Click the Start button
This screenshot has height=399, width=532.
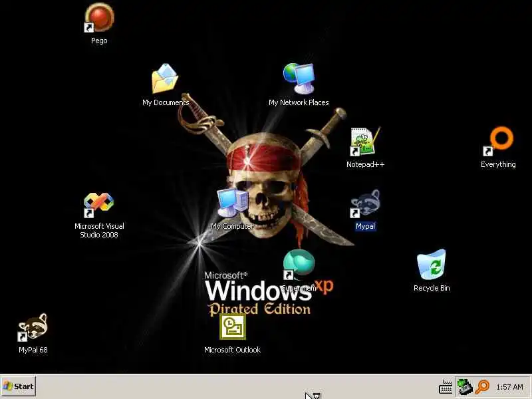19,386
